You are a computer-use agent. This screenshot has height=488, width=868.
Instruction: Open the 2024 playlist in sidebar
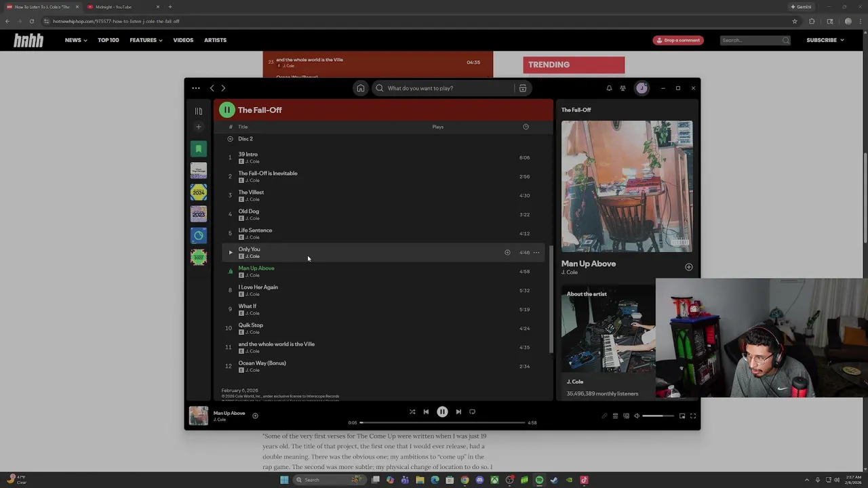(x=199, y=192)
